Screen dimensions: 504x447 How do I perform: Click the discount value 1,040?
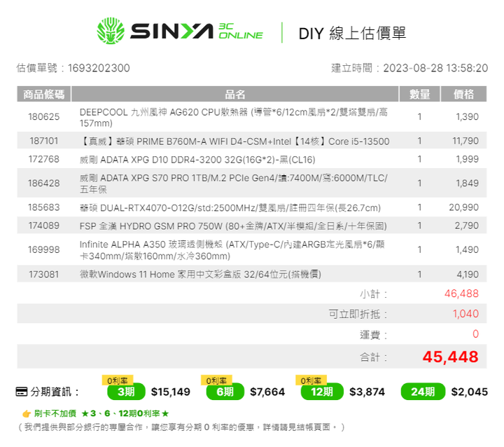465,314
